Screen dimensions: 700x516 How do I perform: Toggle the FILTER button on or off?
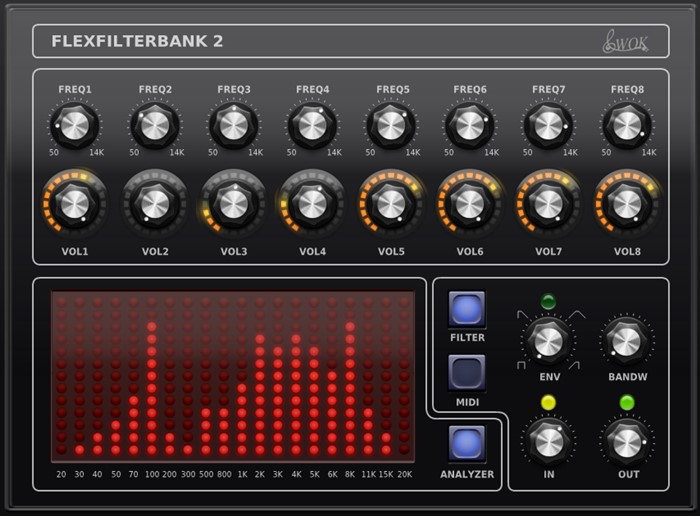coord(467,309)
